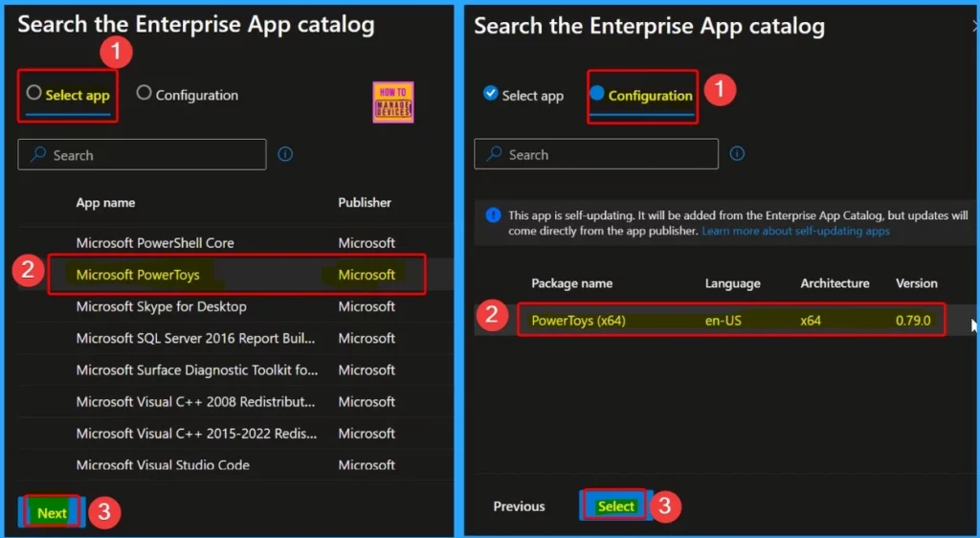Select the Microsoft Visual Studio Code row
Screen dimensions: 980x538
pos(235,465)
